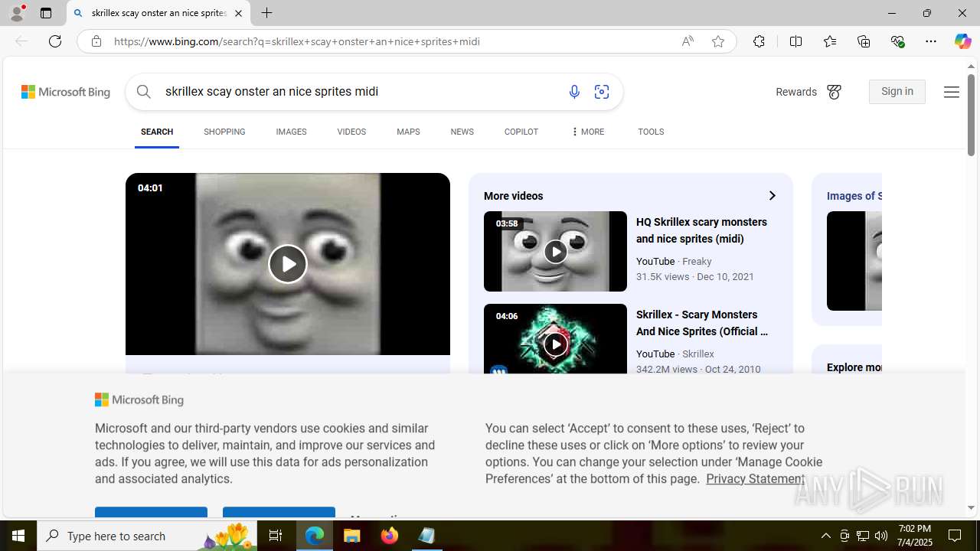Click the taskbar search box
This screenshot has width=980, height=551.
[x=147, y=536]
